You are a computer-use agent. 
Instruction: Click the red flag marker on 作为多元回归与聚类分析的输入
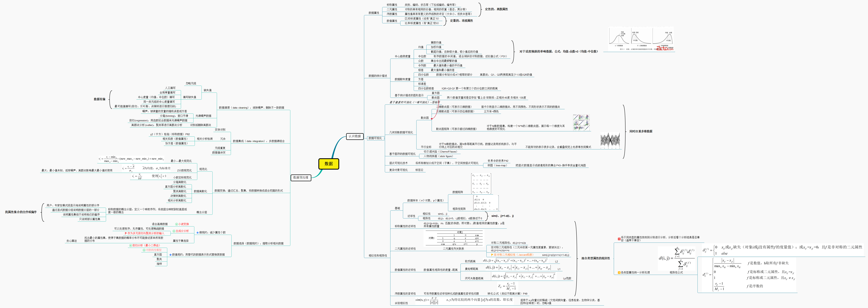[126, 233]
